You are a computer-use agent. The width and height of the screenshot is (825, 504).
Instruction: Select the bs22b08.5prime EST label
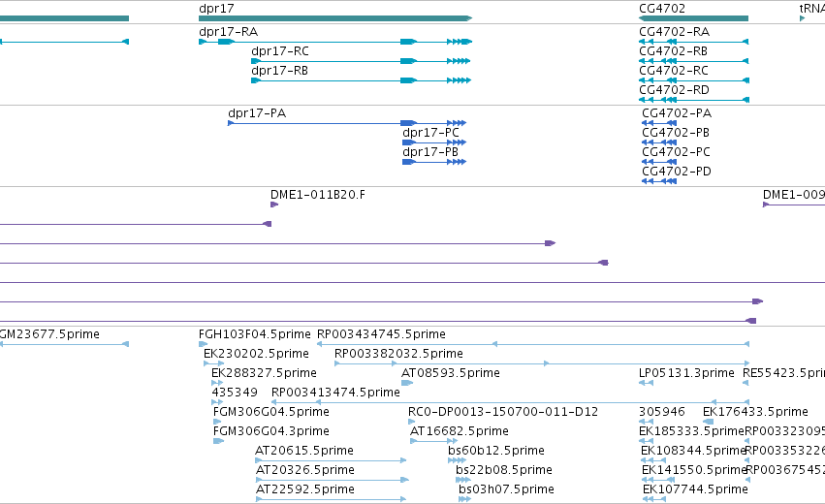504,471
